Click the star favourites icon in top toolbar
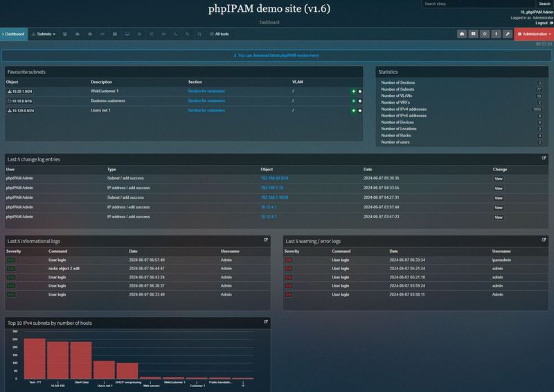Image resolution: width=554 pixels, height=392 pixels. pos(485,34)
